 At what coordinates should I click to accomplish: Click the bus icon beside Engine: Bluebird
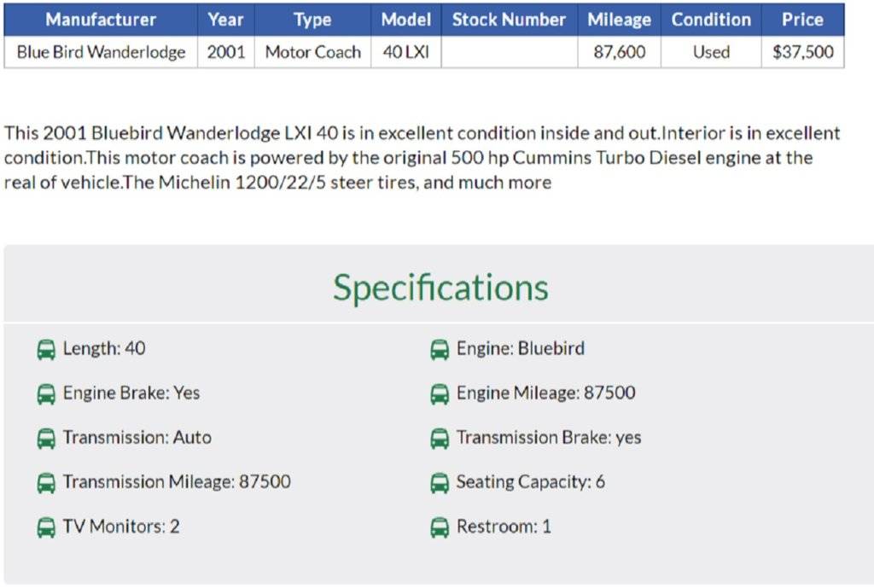(439, 349)
